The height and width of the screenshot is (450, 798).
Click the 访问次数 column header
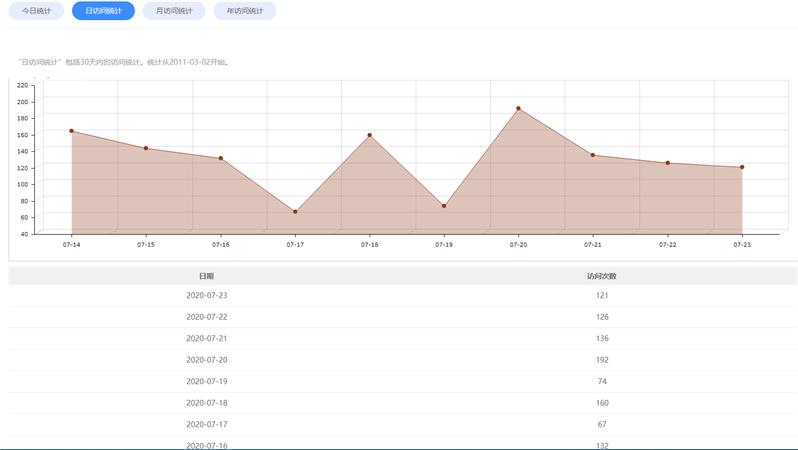click(x=602, y=276)
